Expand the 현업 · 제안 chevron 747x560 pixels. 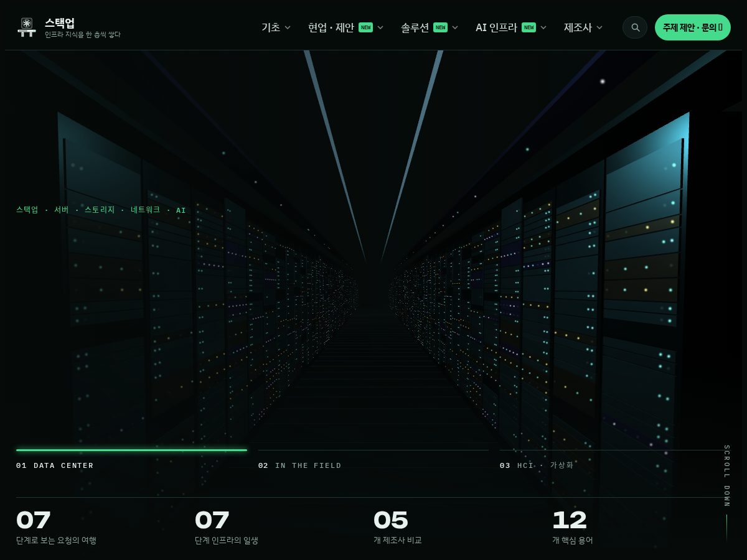pyautogui.click(x=380, y=27)
